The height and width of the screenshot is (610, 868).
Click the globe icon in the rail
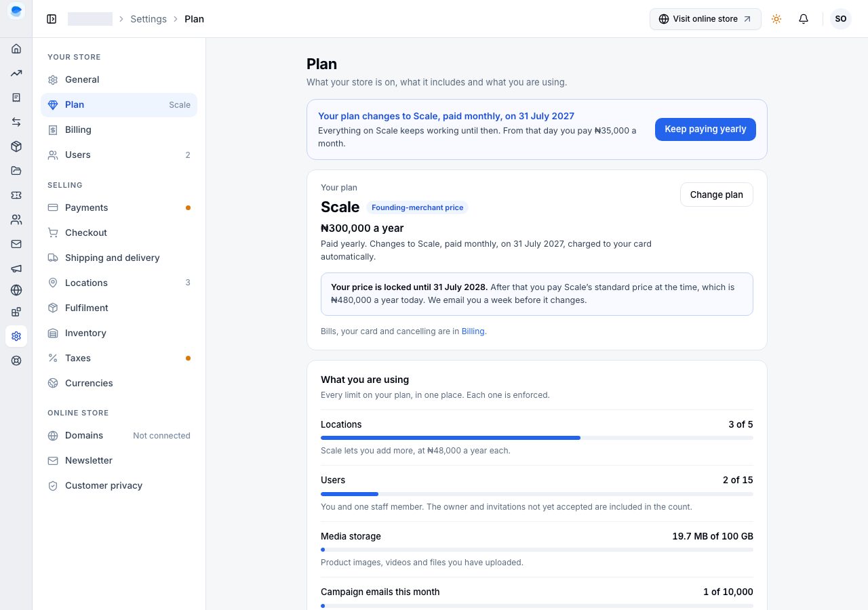point(16,290)
